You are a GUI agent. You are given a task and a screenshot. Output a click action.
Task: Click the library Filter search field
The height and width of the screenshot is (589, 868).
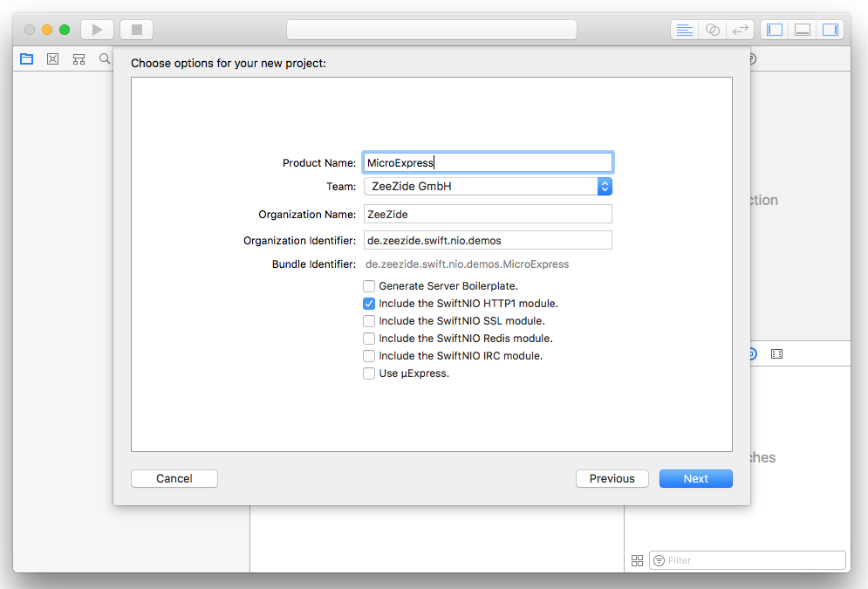click(x=748, y=560)
